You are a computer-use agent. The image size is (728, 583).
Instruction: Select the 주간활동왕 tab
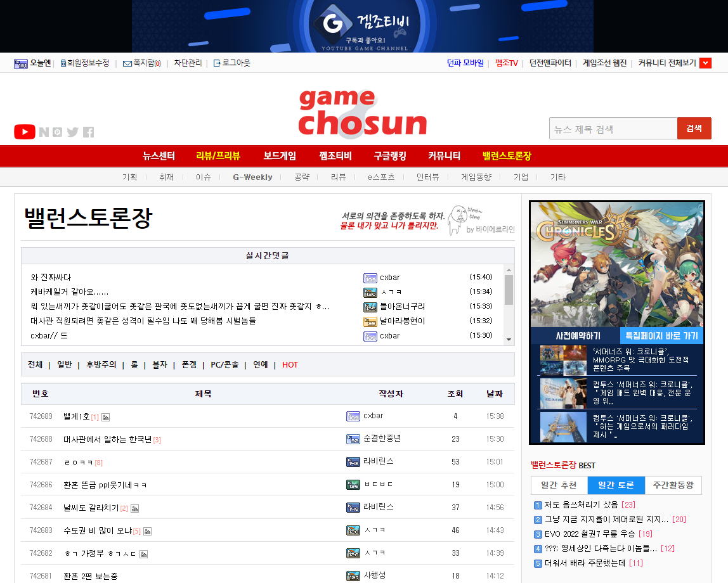tap(673, 485)
